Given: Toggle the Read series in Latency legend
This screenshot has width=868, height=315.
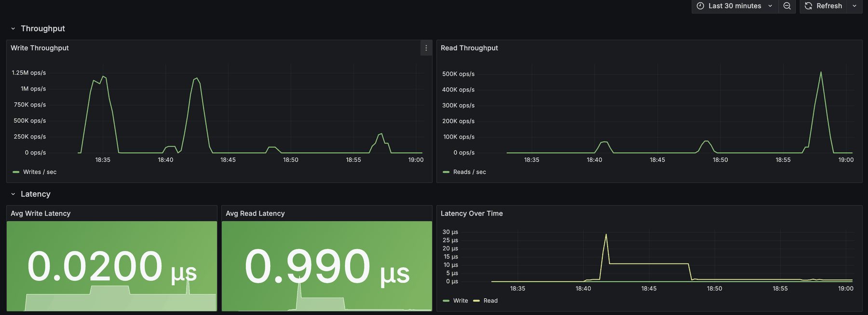Looking at the screenshot, I should (490, 301).
